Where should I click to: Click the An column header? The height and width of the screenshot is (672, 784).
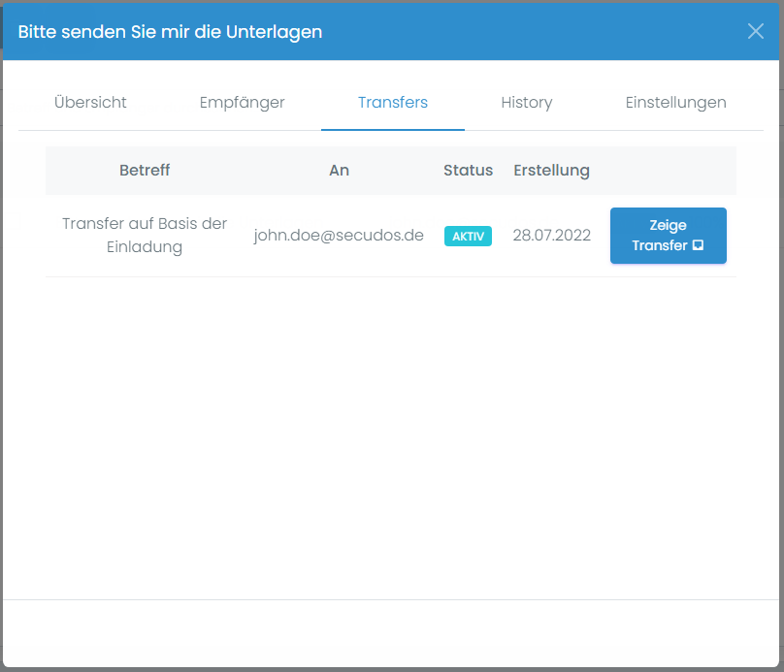(339, 170)
